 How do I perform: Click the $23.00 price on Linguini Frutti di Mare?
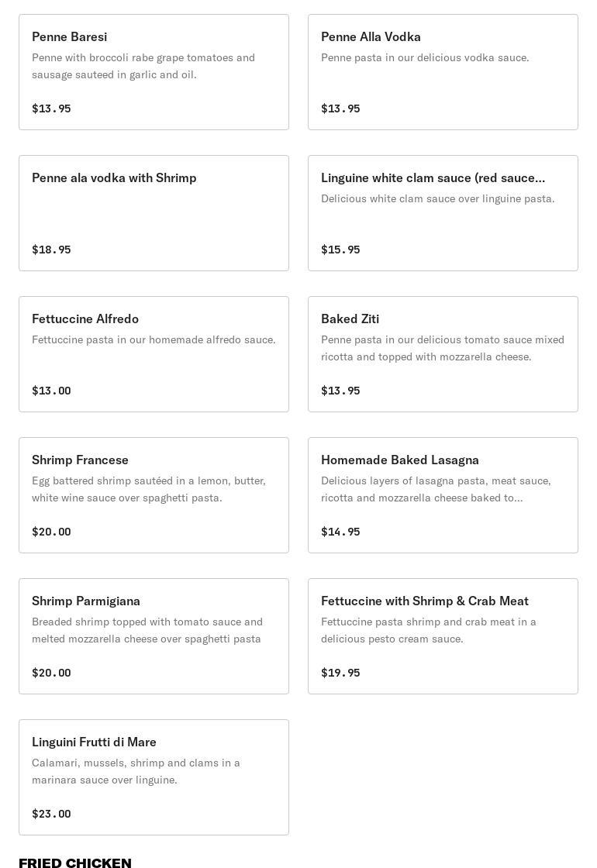pos(51,814)
